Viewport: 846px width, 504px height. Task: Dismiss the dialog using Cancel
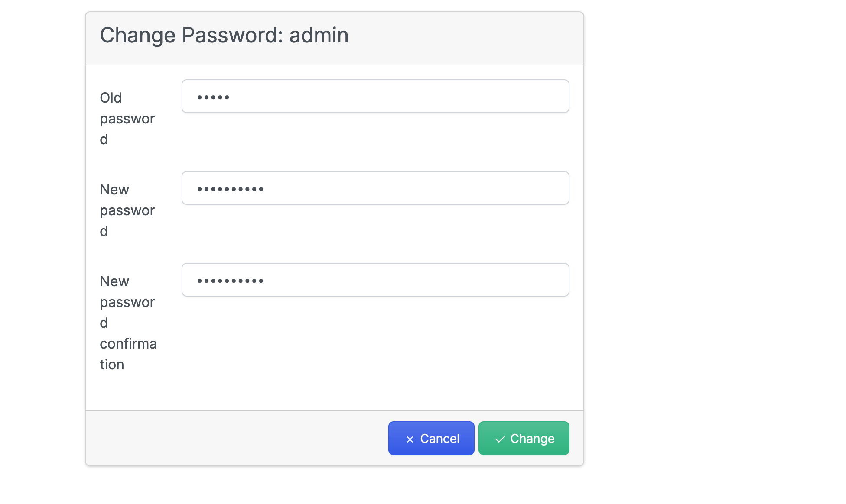coord(431,438)
